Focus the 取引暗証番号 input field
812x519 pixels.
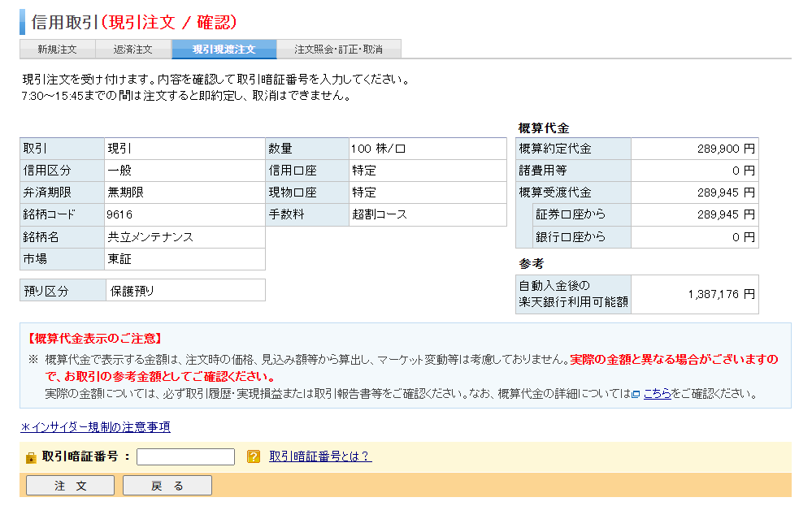point(185,457)
